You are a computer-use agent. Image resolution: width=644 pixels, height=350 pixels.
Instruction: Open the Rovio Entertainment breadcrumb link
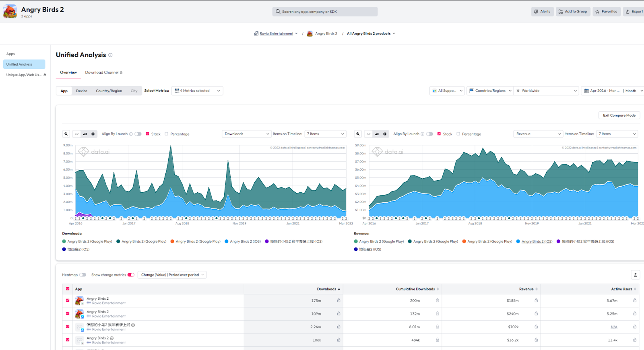point(276,34)
